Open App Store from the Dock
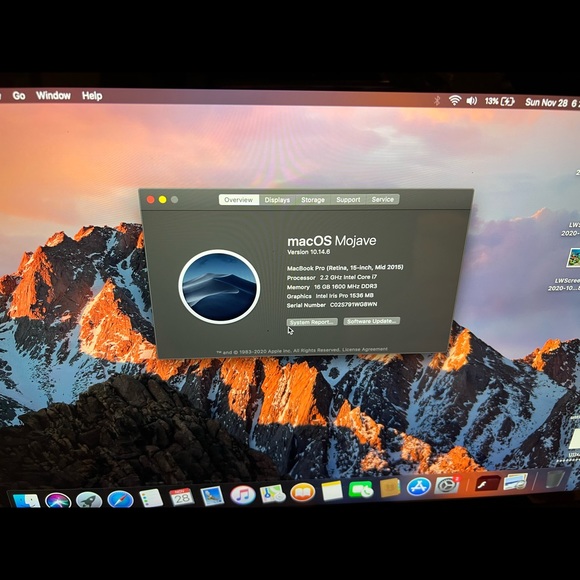The height and width of the screenshot is (580, 580). coord(418,487)
